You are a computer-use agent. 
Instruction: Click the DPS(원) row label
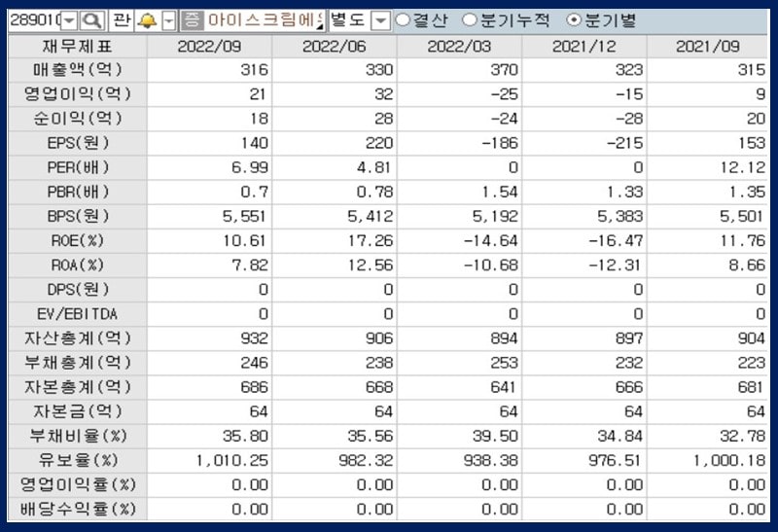tap(78, 289)
